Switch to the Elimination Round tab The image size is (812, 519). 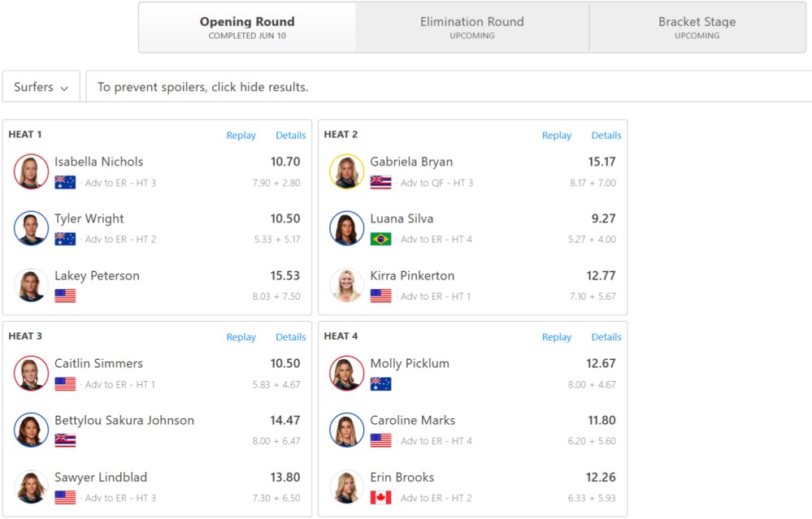coord(471,28)
